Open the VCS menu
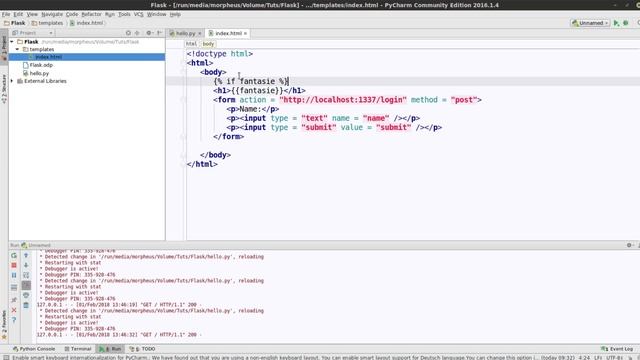640x360 pixels. 138,14
